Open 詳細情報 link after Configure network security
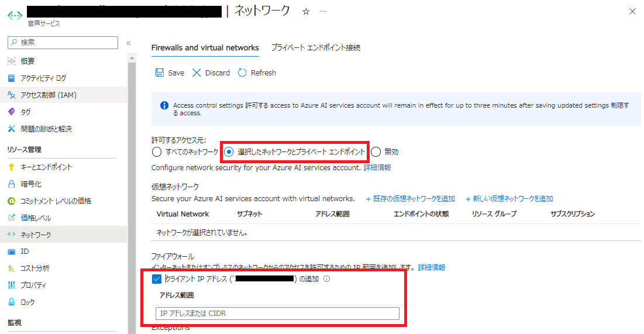 (377, 168)
